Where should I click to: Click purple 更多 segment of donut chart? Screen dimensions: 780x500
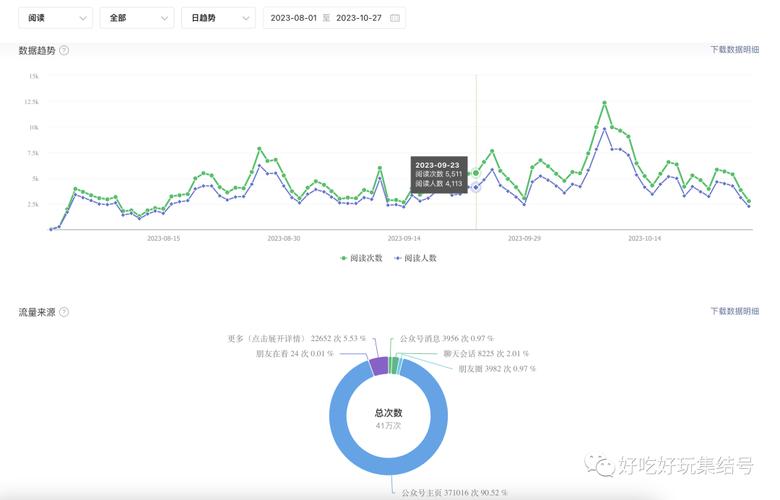379,365
